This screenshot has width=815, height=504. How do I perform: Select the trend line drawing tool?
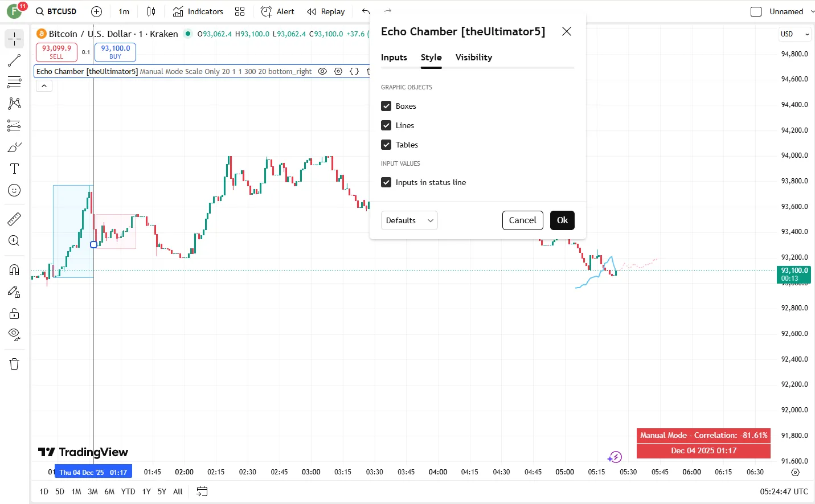(14, 60)
